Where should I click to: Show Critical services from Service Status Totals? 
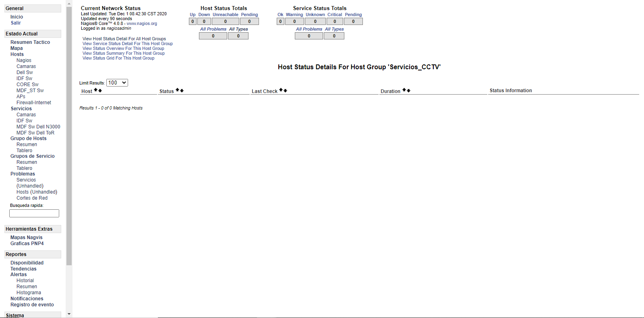335,15
